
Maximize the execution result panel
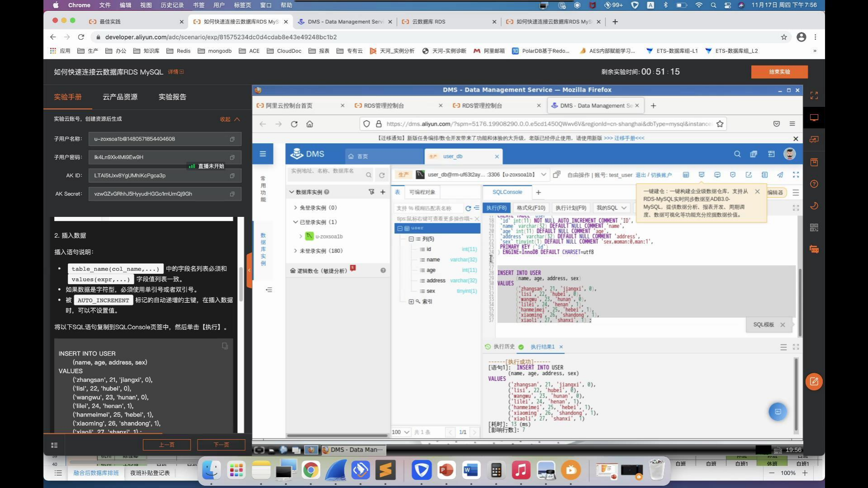tap(796, 347)
